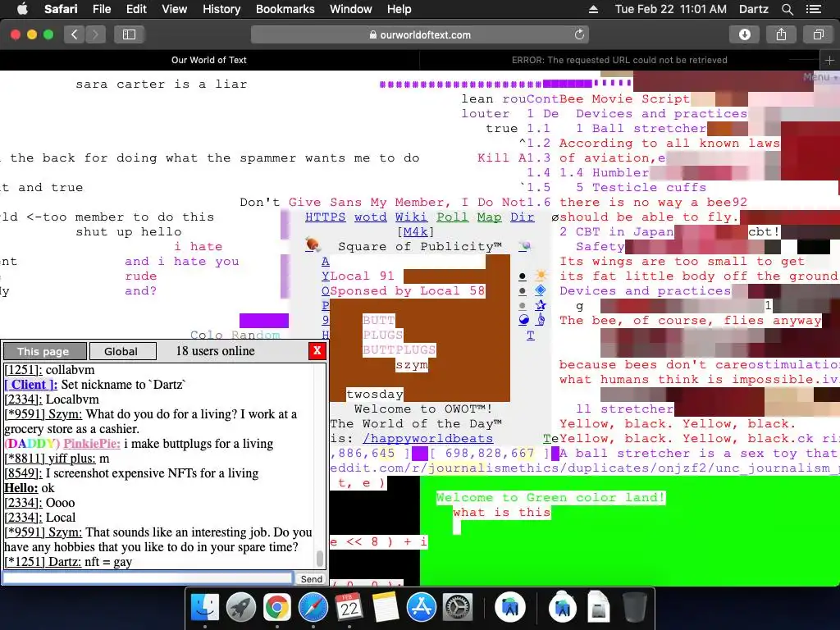Show the Safari sidebar
840x630 pixels.
point(129,34)
